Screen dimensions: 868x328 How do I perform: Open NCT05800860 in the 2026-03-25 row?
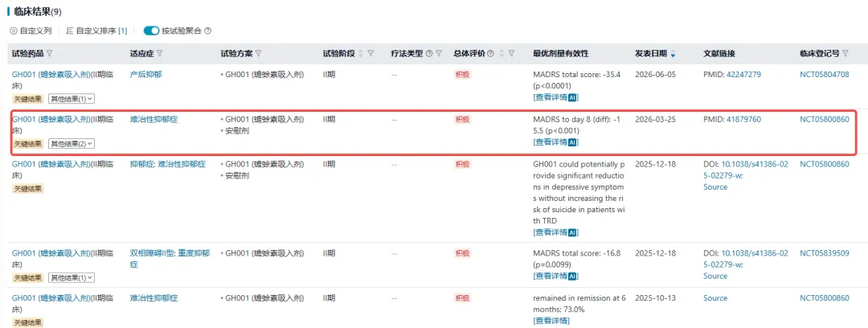coord(825,119)
